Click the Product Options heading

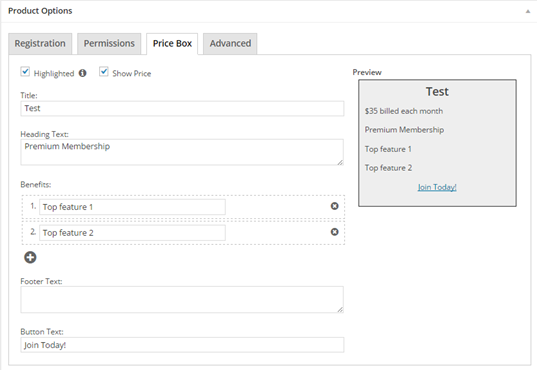click(x=40, y=11)
